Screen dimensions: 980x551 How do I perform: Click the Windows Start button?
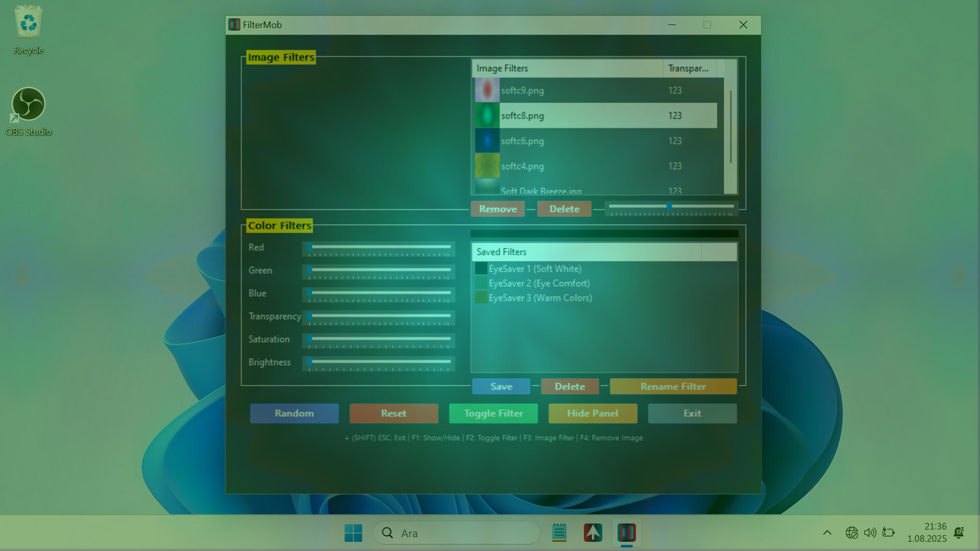(x=353, y=533)
